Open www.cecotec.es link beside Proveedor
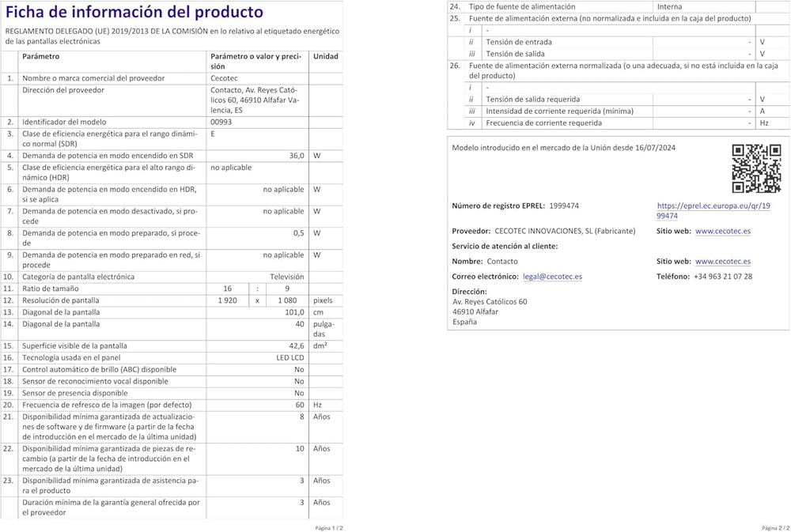 pos(723,231)
